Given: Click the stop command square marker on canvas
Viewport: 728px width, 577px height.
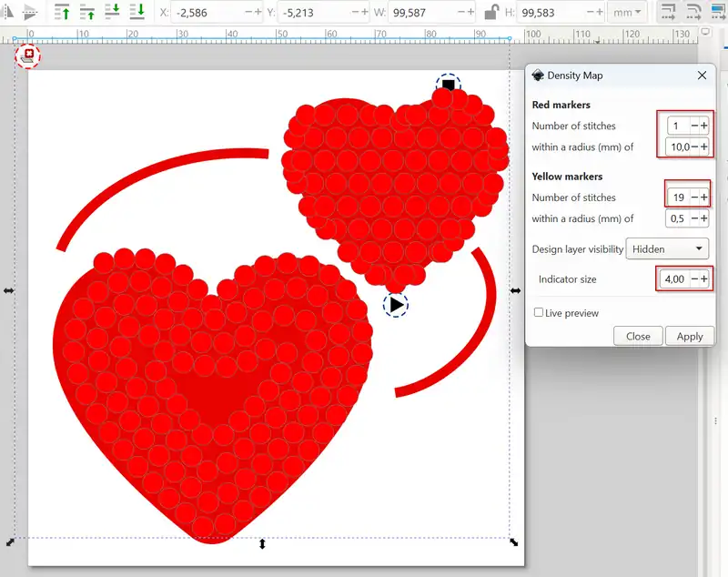Looking at the screenshot, I should tap(448, 86).
